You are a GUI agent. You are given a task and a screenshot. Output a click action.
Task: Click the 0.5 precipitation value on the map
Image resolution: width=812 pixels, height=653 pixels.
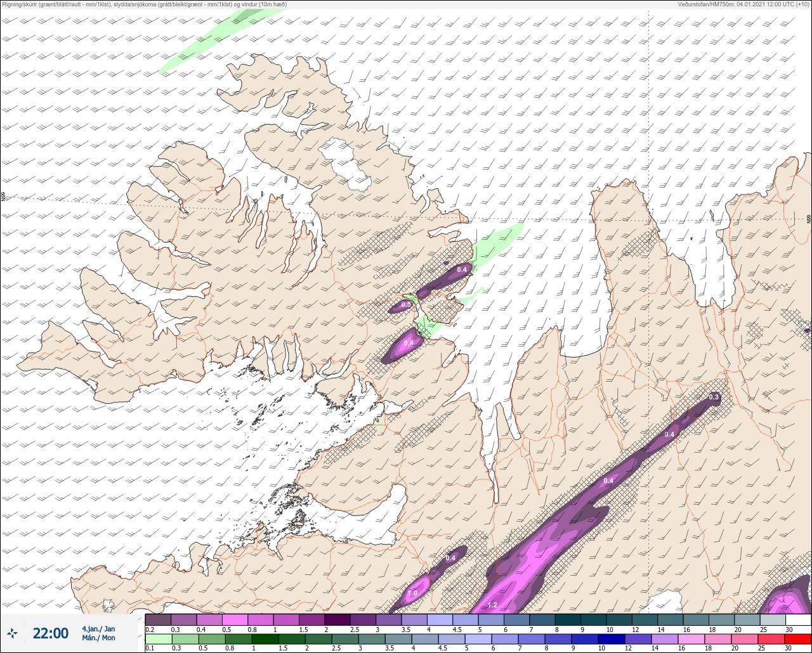click(x=407, y=305)
